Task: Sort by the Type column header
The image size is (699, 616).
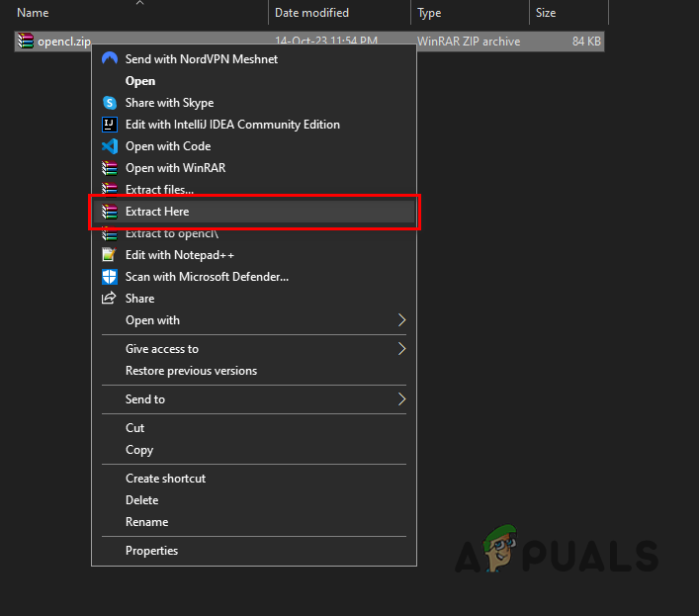Action: 429,13
